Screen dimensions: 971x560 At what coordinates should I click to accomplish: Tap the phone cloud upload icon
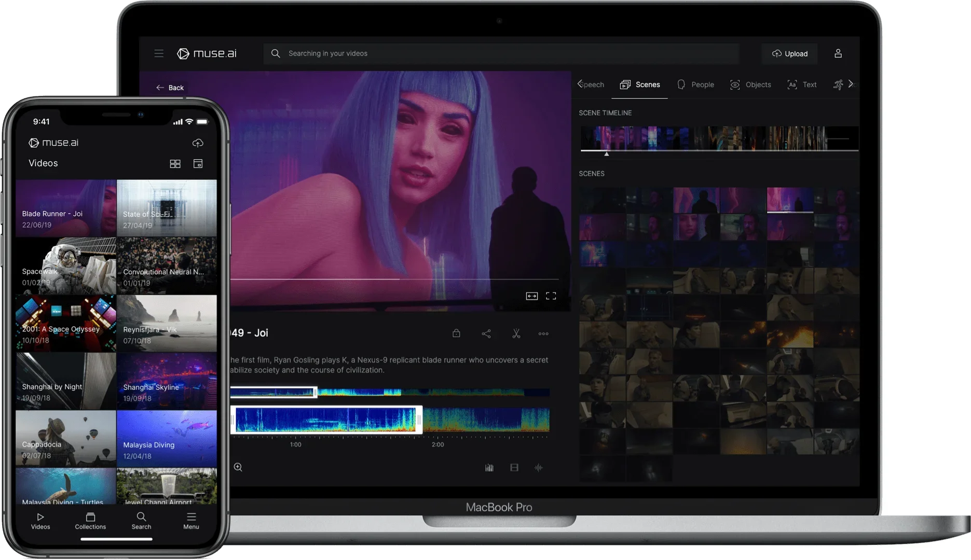coord(198,143)
